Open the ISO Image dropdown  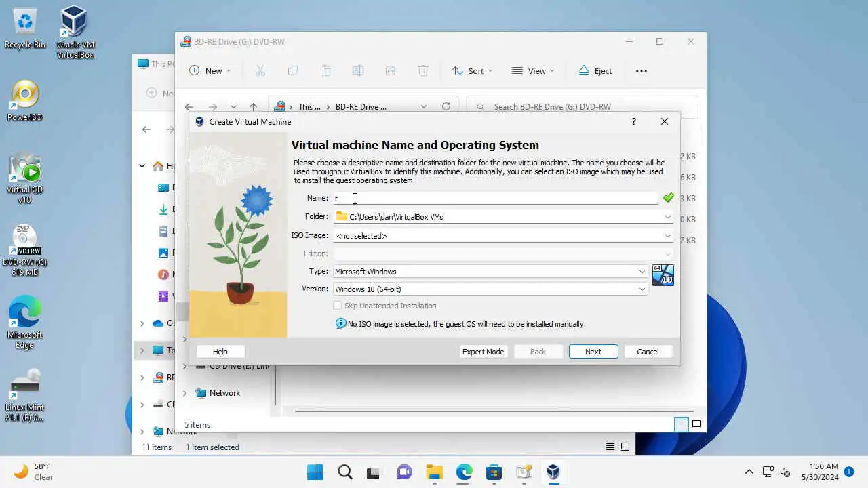(x=668, y=236)
